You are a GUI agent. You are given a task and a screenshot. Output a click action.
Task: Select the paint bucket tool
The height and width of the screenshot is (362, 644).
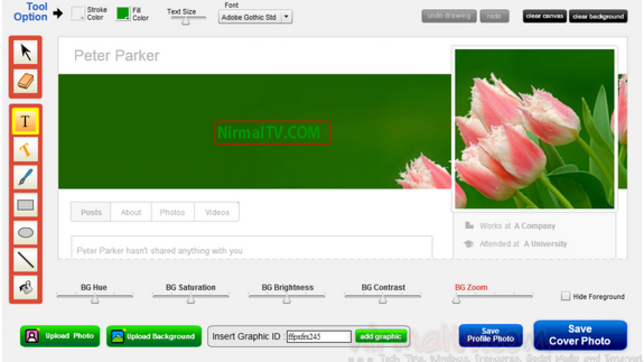pos(26,287)
